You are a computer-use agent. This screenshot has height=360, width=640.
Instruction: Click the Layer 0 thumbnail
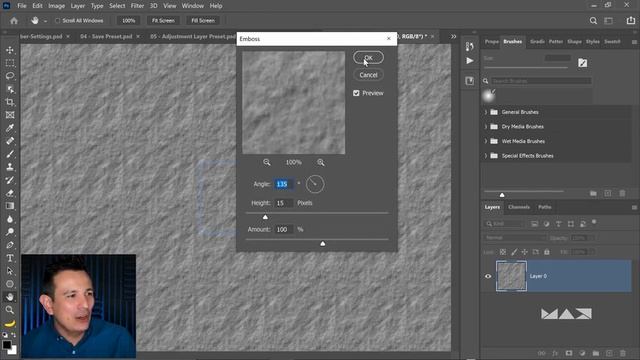(511, 276)
